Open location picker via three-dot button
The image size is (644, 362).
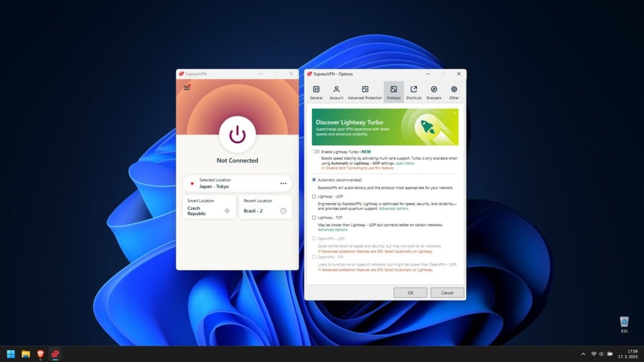283,184
